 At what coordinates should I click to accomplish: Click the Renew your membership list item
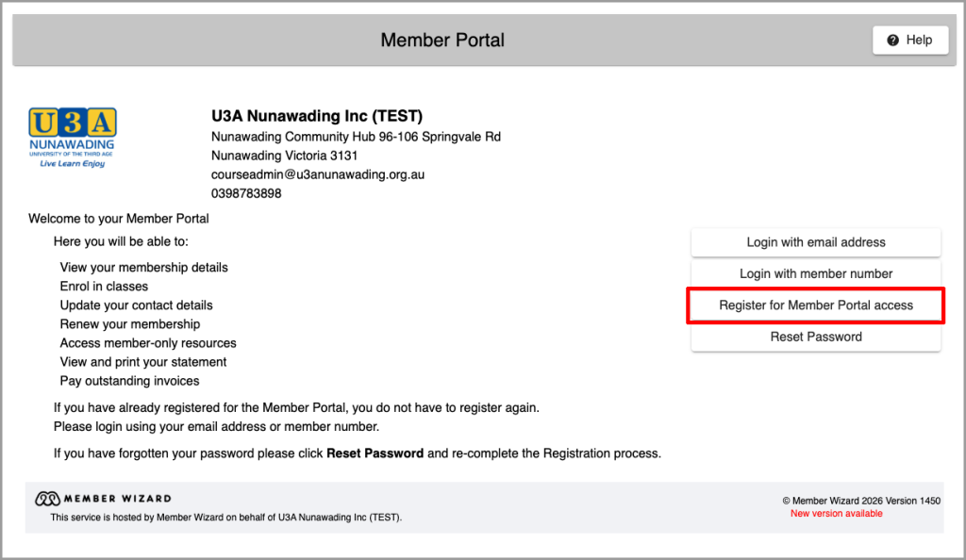point(130,324)
